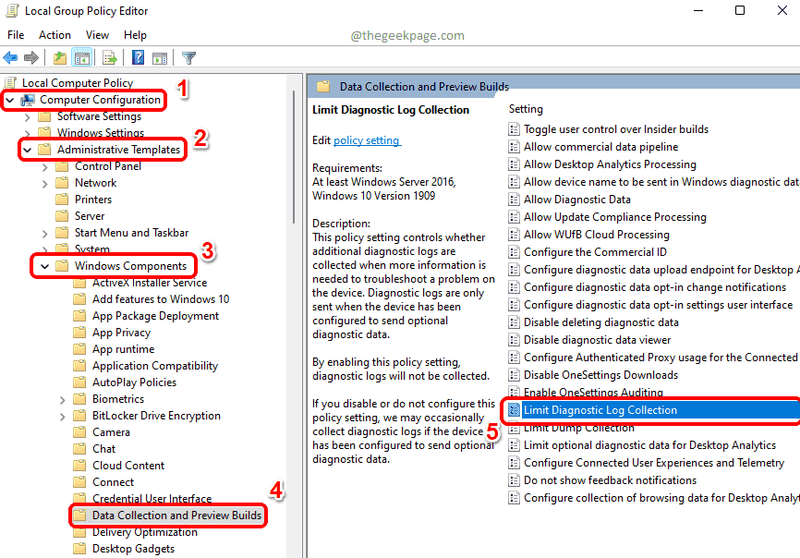Viewport: 800px width, 558px height.
Task: Select the Connect tree item
Action: tap(113, 482)
